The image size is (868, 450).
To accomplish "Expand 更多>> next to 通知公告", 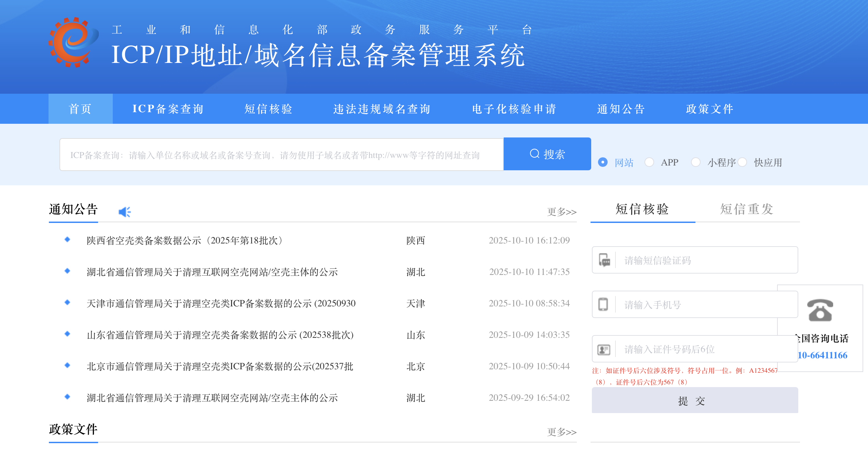I will [x=561, y=212].
